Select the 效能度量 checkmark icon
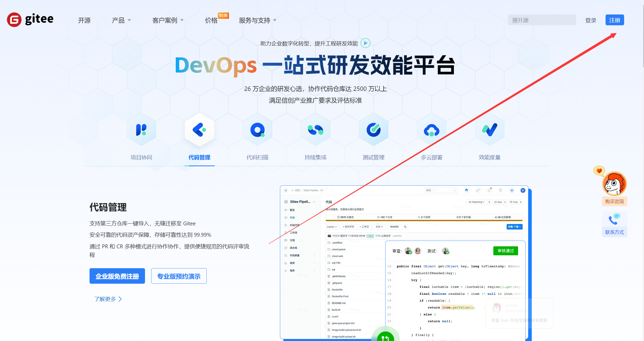This screenshot has width=644, height=341. pos(490,130)
